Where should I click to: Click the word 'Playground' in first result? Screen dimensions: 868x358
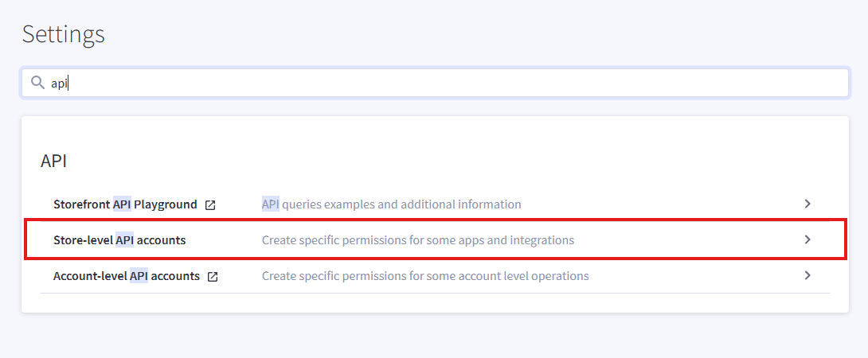coord(166,204)
